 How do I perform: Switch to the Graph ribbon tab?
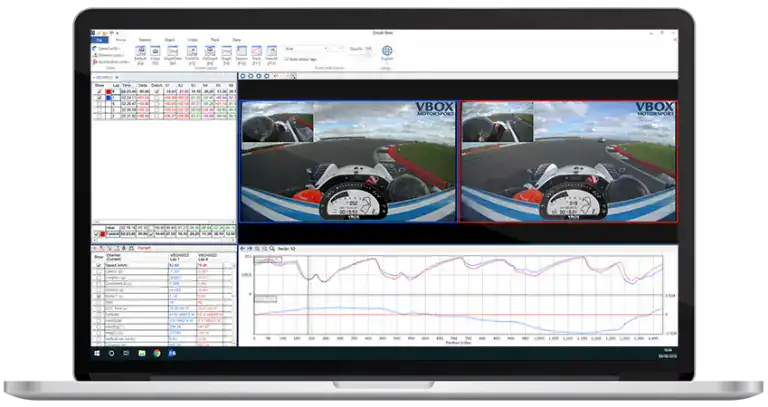169,40
